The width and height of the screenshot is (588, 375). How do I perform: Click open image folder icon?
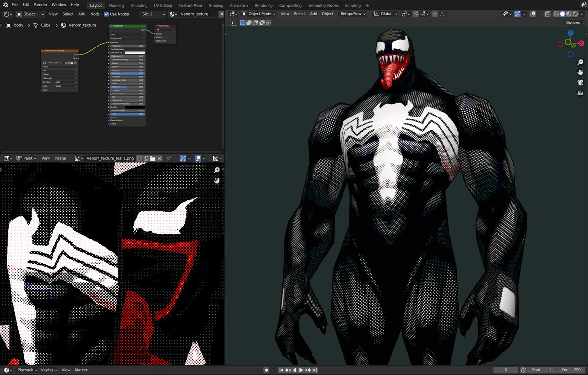pyautogui.click(x=153, y=158)
